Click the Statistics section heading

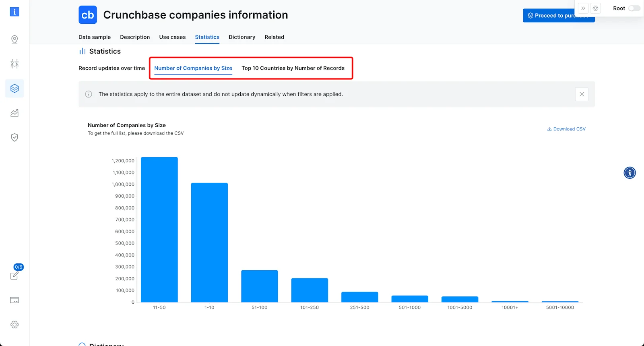click(x=105, y=51)
